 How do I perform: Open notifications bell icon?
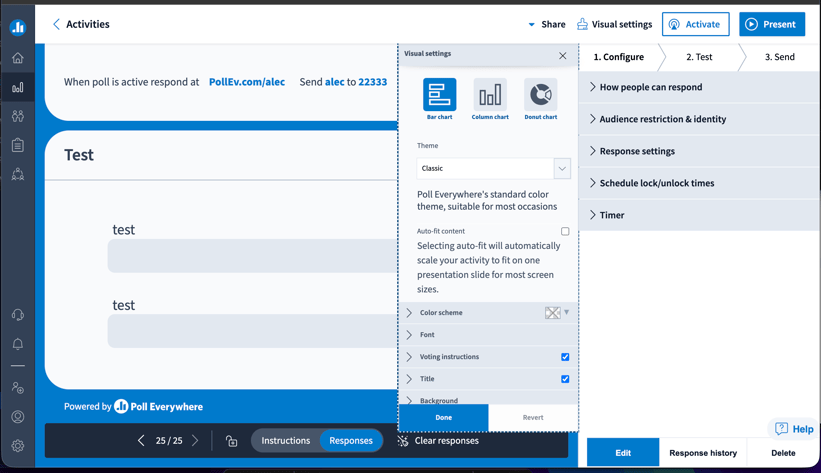pos(18,344)
